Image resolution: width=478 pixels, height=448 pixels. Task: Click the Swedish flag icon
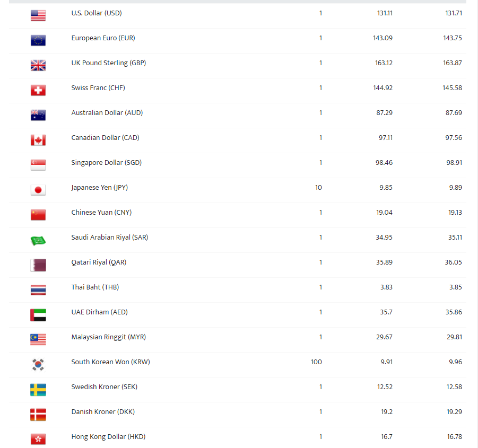pyautogui.click(x=38, y=390)
